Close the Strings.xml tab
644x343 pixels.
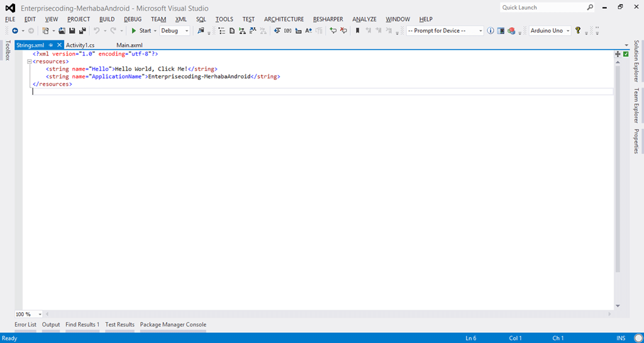[59, 45]
